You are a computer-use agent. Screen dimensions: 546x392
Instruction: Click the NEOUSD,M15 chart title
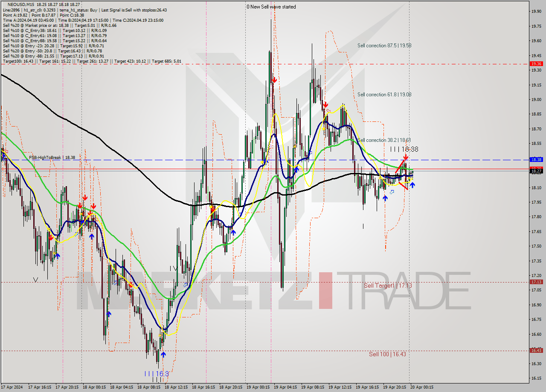point(21,4)
